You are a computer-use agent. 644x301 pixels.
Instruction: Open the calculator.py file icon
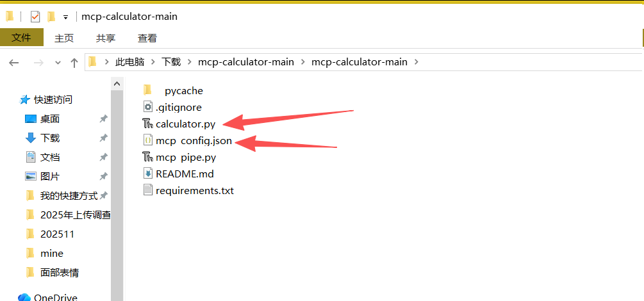coord(148,124)
